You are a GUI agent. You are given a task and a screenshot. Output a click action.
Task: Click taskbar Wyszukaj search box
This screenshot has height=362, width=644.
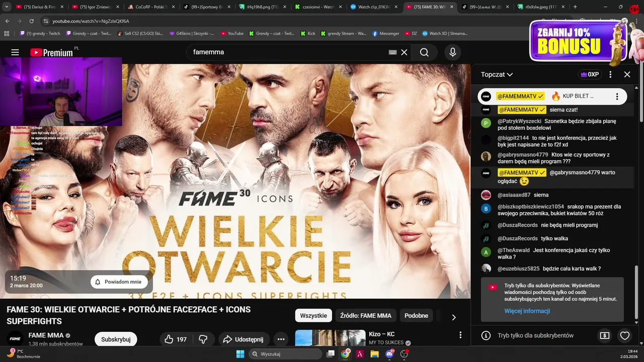click(285, 354)
